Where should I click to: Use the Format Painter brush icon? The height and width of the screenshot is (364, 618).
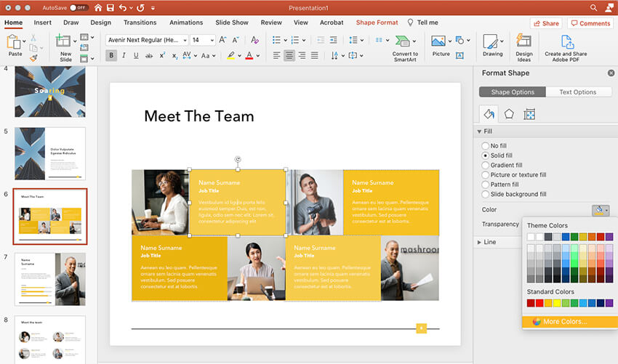tap(33, 58)
